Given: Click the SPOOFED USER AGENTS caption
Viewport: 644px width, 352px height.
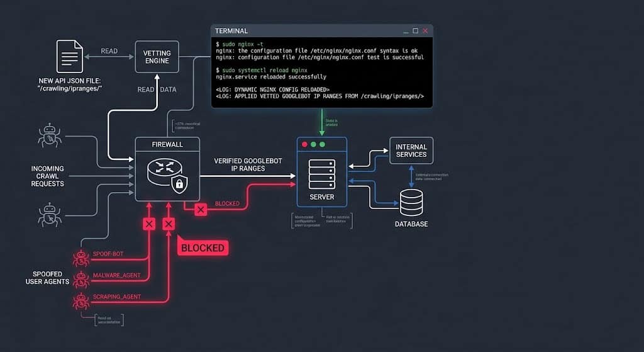Looking at the screenshot, I should point(47,278).
